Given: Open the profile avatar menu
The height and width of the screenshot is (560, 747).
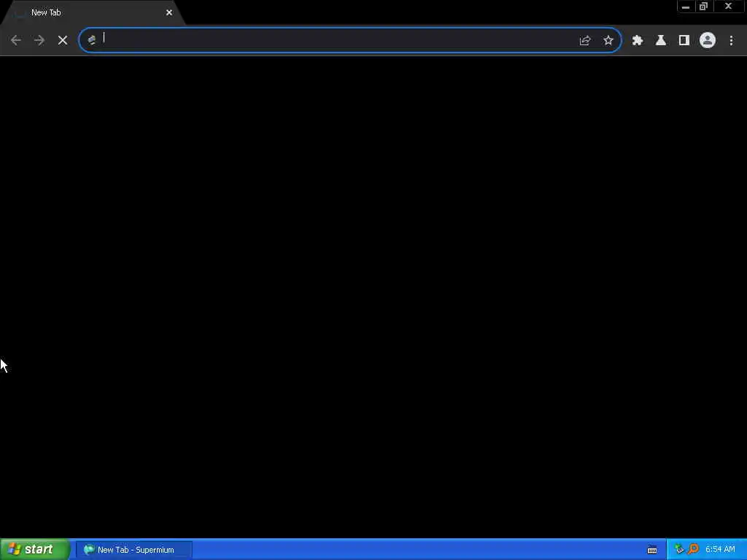Looking at the screenshot, I should click(708, 41).
